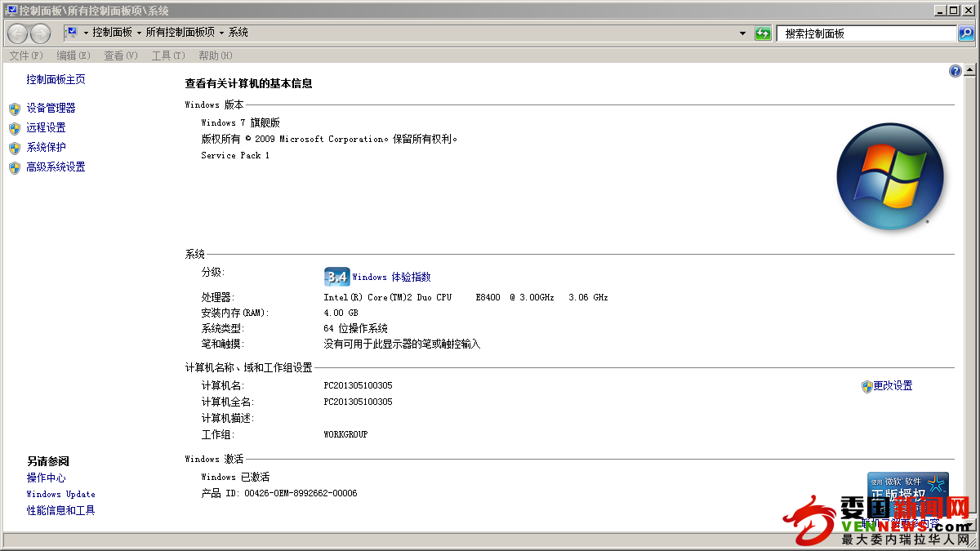
Task: Go to 控制面板主页
Action: click(56, 79)
